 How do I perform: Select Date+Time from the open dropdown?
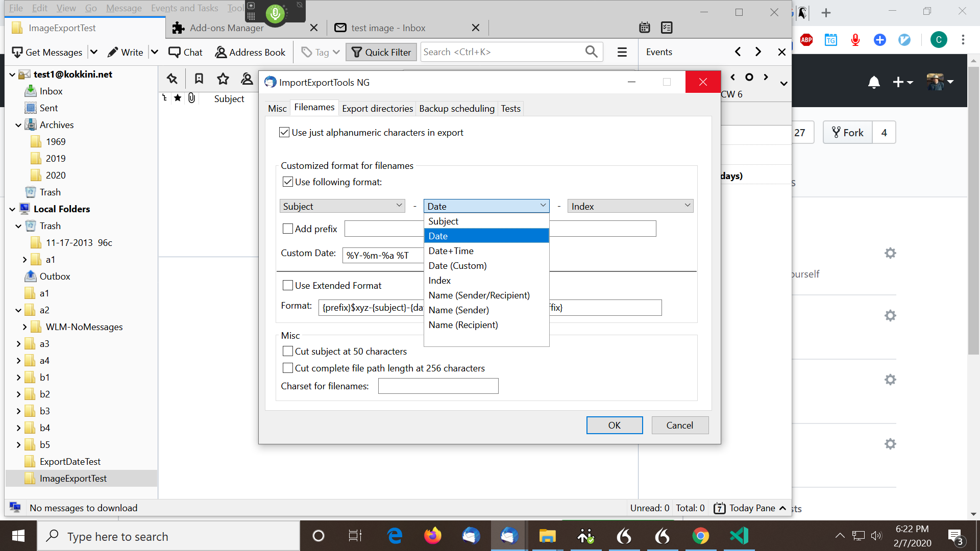[451, 251]
